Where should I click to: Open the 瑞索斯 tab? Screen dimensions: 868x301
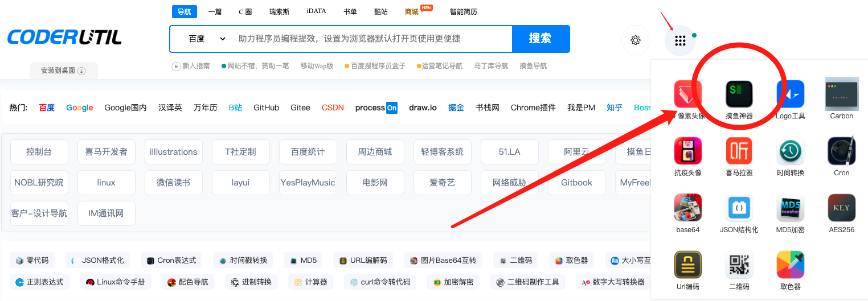point(279,11)
